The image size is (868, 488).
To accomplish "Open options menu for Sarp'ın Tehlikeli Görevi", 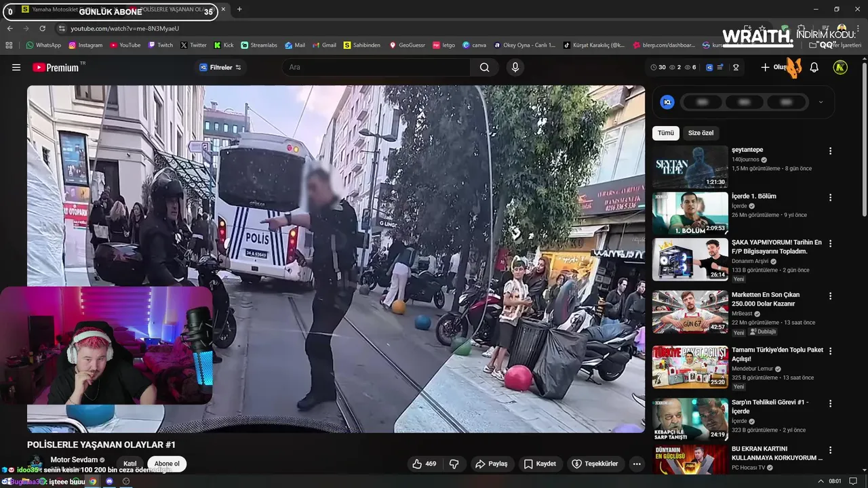I will pyautogui.click(x=830, y=403).
